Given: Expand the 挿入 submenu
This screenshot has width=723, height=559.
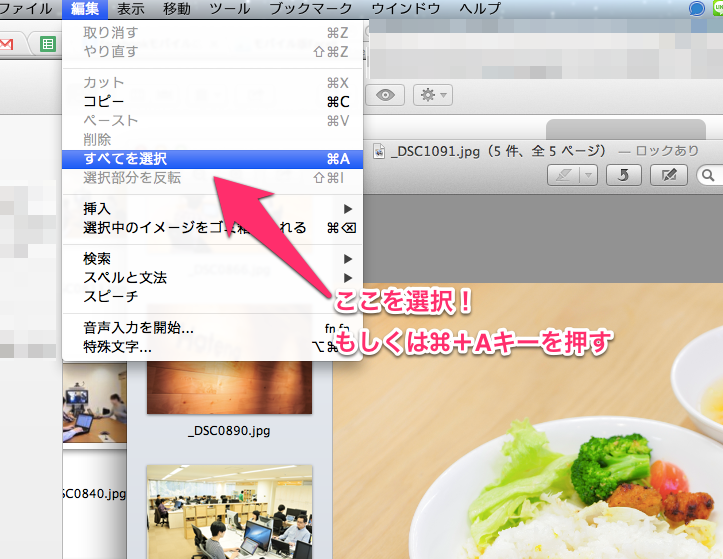Looking at the screenshot, I should (x=213, y=209).
